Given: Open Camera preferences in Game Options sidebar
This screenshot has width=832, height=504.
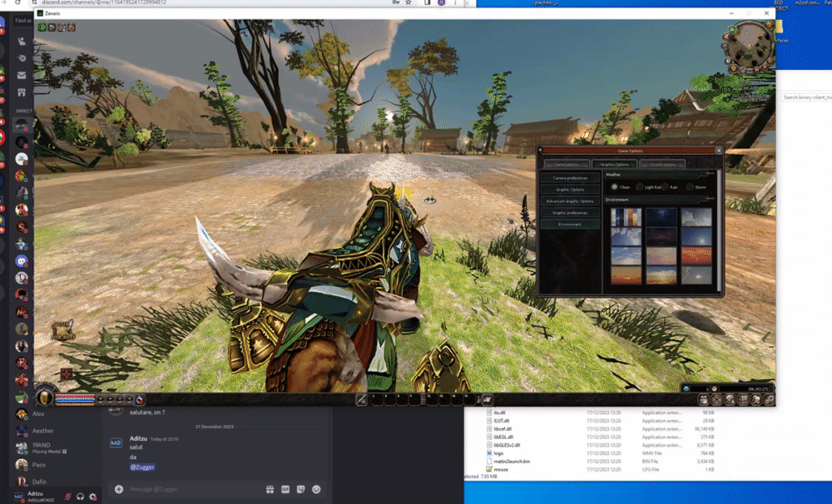Looking at the screenshot, I should point(570,178).
